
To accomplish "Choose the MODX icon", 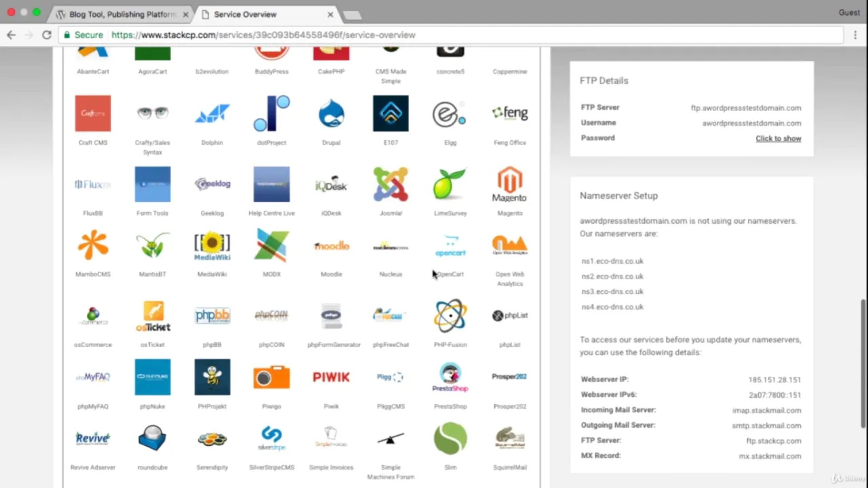I will pos(272,245).
